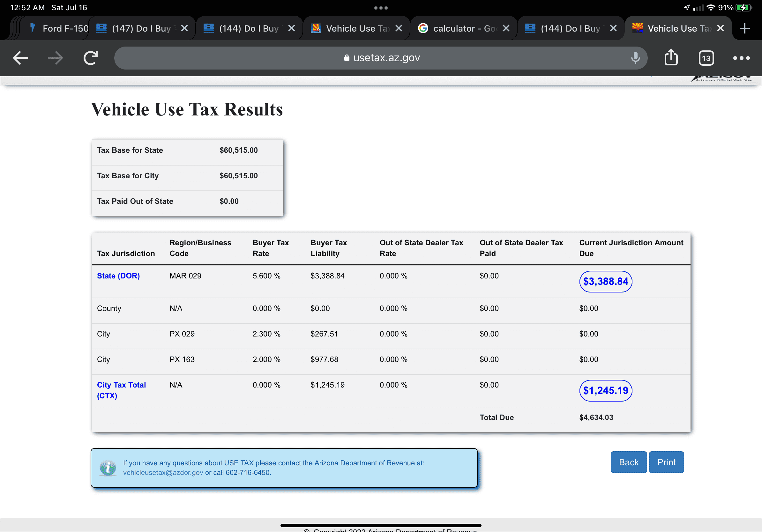Close the calculator Google tab
Screen dimensions: 762x532
(506, 28)
